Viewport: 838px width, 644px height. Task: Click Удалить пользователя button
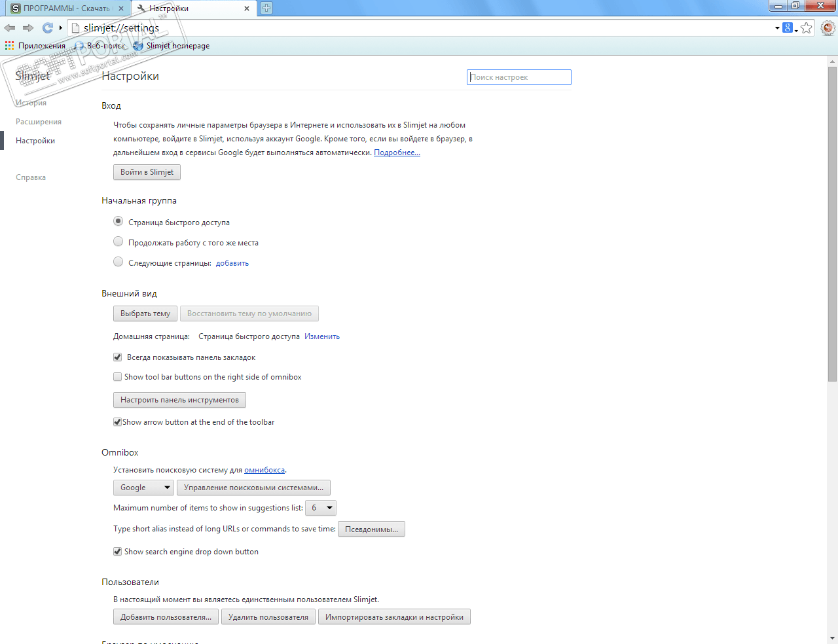(268, 617)
